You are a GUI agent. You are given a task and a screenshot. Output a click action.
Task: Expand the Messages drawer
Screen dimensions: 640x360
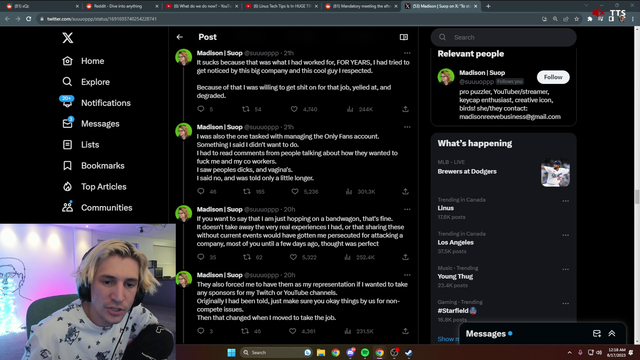point(611,333)
